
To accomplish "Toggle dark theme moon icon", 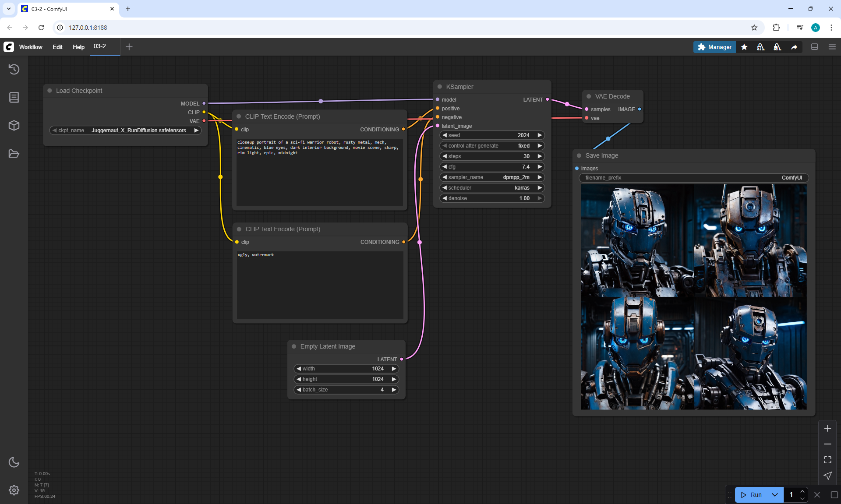I will pos(14,462).
